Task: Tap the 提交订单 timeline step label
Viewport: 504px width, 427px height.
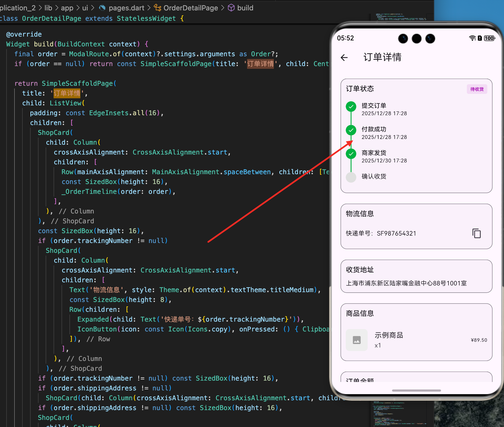Action: 374,106
